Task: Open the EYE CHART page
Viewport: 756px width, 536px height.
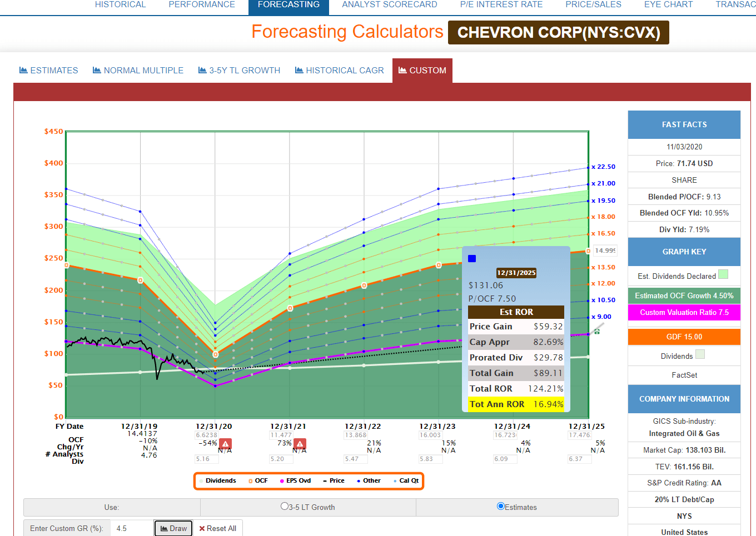Action: [669, 4]
